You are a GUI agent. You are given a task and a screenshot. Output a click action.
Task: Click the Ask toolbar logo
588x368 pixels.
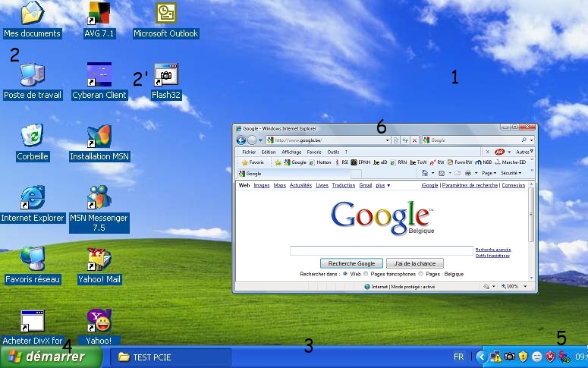499,152
